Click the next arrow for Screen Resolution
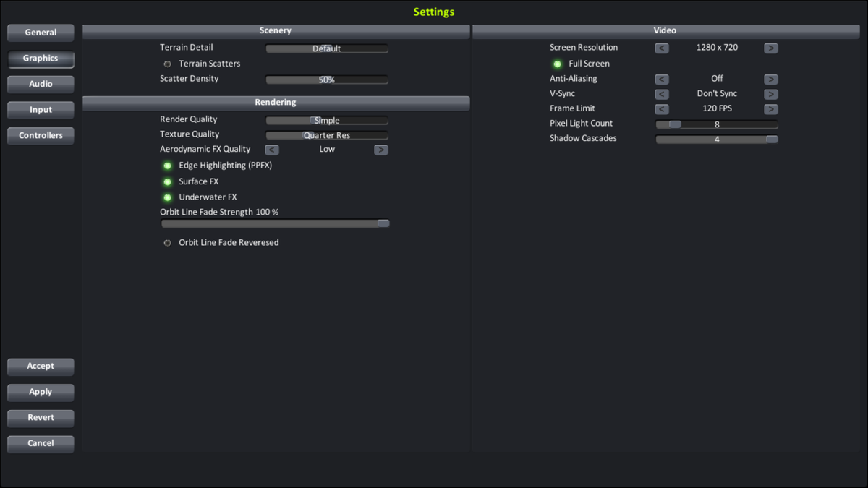The width and height of the screenshot is (868, 488). (770, 48)
